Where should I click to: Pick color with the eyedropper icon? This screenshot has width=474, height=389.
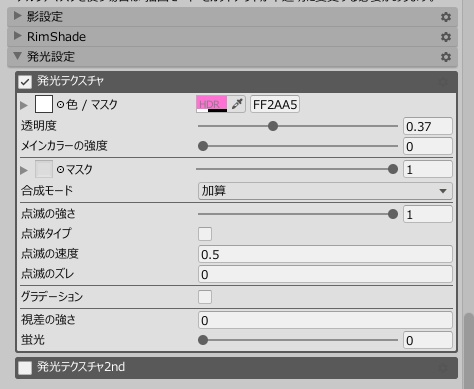click(237, 104)
